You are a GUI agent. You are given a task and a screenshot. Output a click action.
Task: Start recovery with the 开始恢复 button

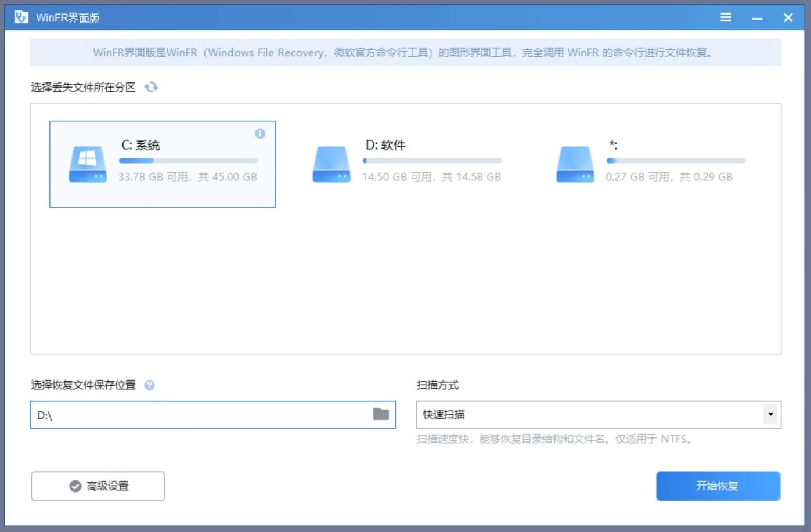coord(718,486)
